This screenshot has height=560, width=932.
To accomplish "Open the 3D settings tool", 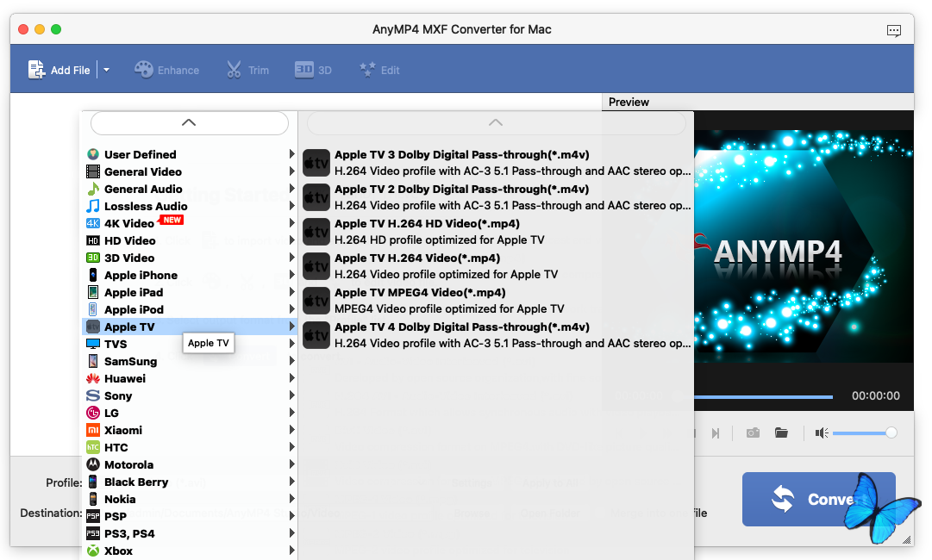I will [303, 70].
